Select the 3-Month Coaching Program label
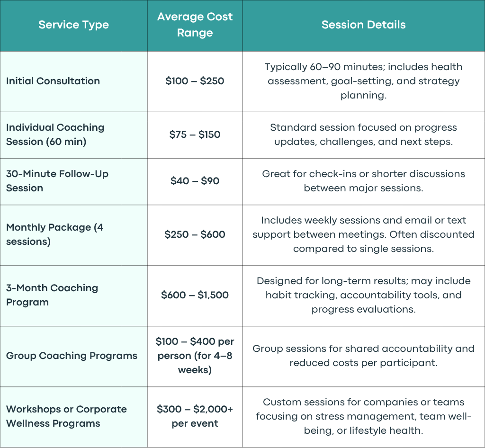 pyautogui.click(x=52, y=295)
